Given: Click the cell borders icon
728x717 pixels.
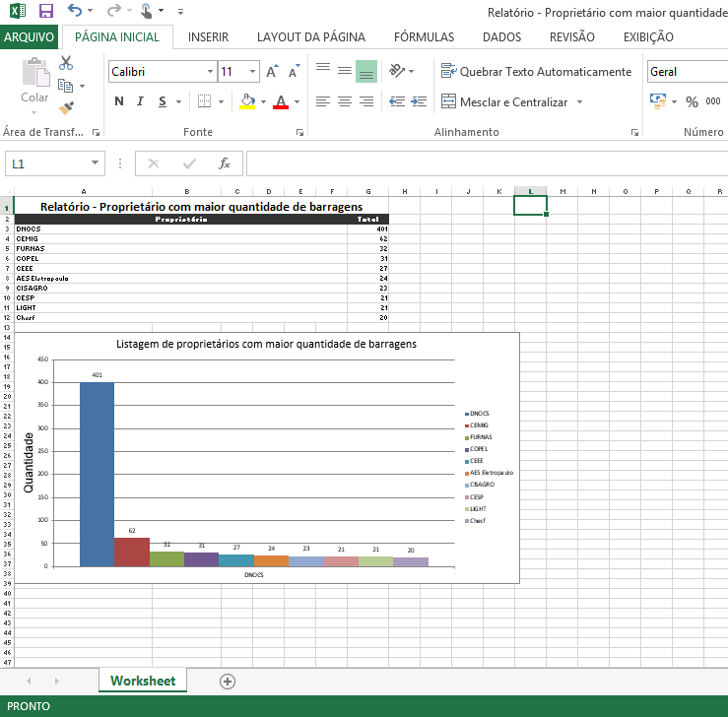Looking at the screenshot, I should pyautogui.click(x=204, y=101).
